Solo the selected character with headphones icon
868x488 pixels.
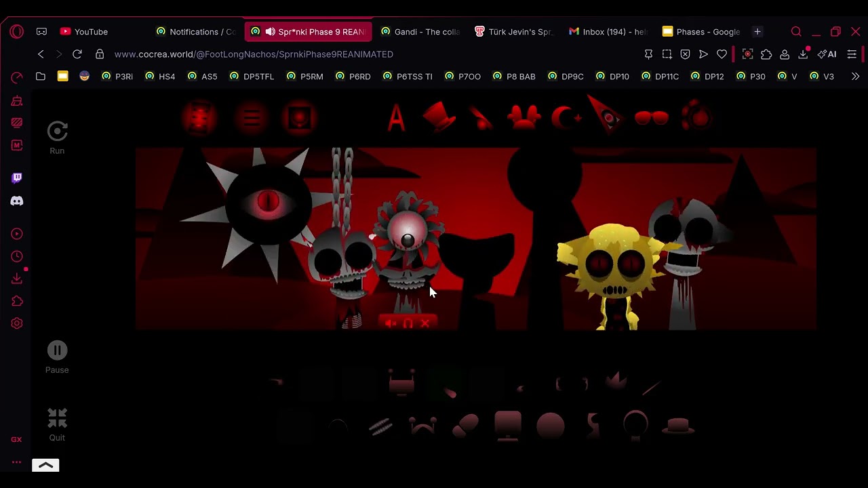tap(408, 323)
